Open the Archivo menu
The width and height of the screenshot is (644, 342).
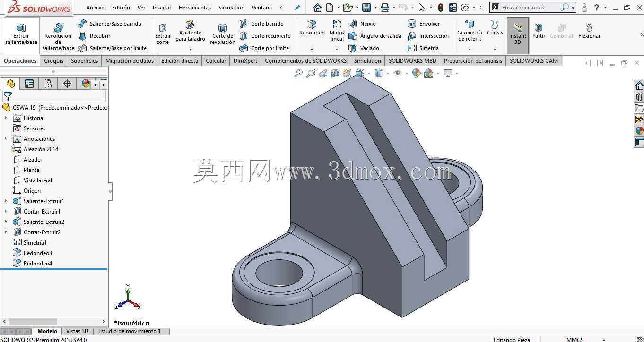(x=96, y=8)
